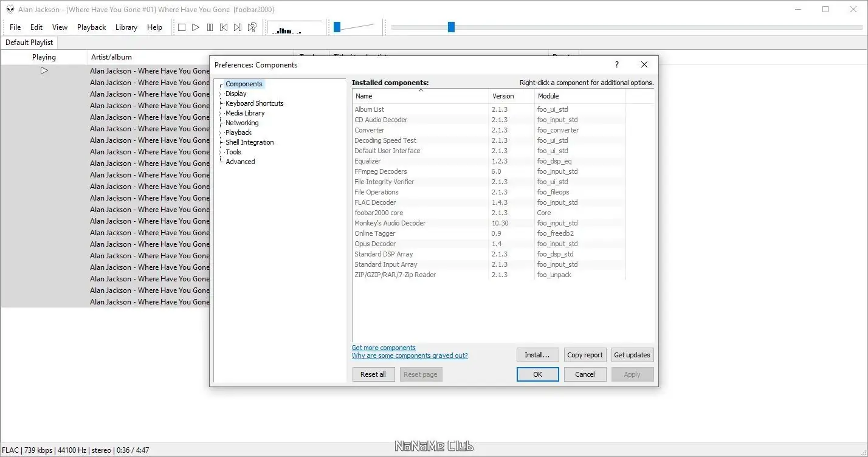868x457 pixels.
Task: Click the question mark help icon in Preferences
Action: [617, 64]
